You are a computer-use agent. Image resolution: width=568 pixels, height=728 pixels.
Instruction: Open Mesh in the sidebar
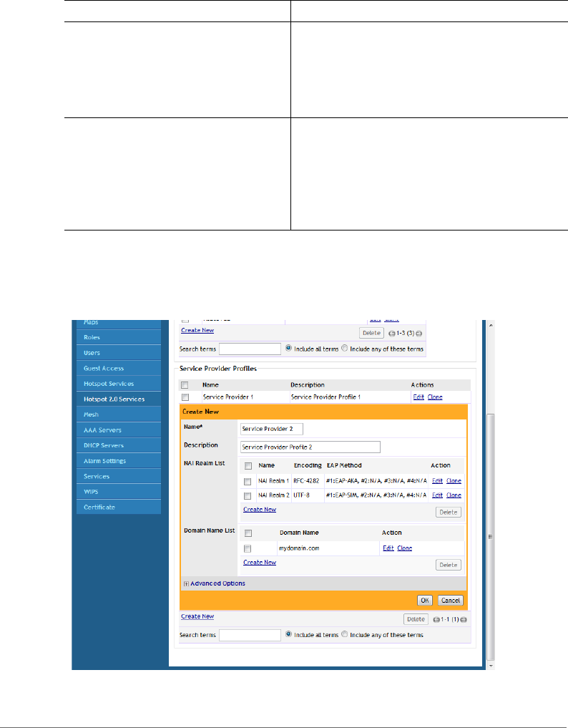coord(119,414)
